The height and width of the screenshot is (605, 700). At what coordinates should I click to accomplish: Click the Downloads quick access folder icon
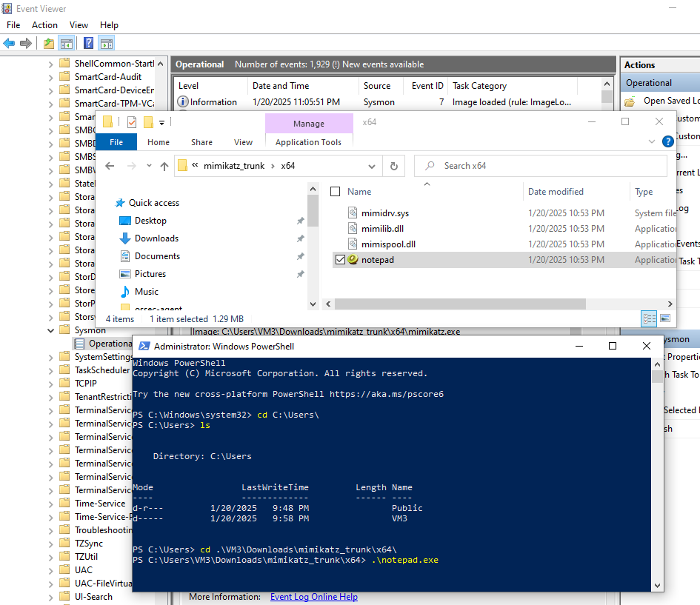[x=125, y=238]
